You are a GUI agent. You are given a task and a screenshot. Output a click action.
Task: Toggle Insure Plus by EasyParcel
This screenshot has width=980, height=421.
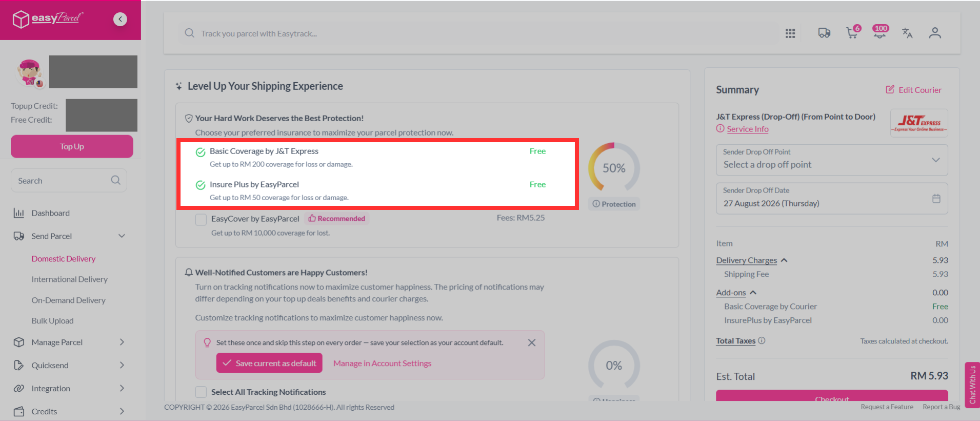click(201, 185)
